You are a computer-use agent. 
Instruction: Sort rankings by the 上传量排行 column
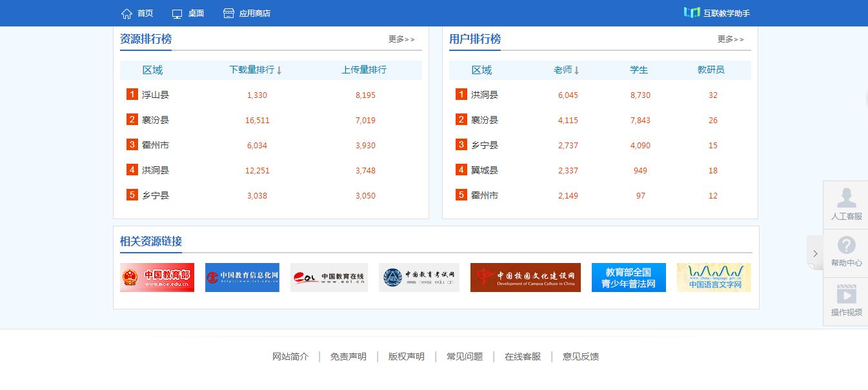(x=363, y=70)
